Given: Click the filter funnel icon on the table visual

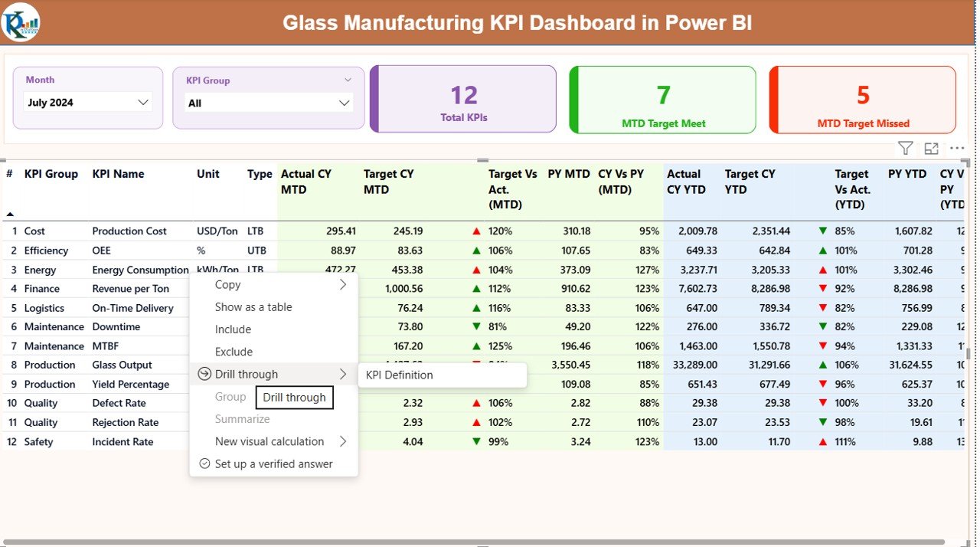Looking at the screenshot, I should [x=905, y=147].
